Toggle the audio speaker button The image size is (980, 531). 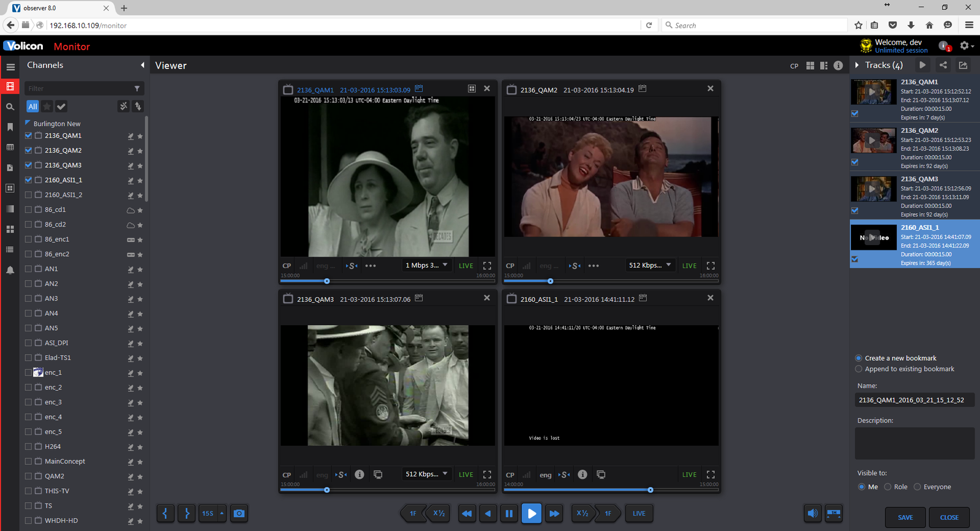point(812,513)
